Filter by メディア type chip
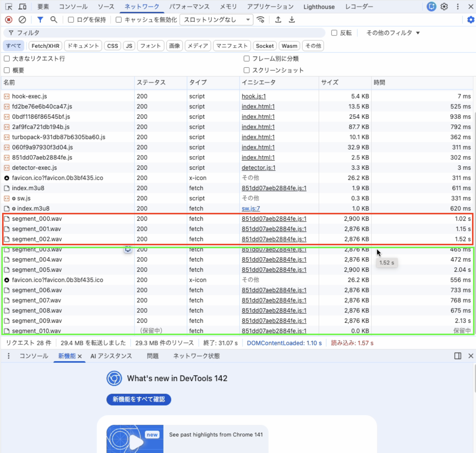 tap(198, 46)
